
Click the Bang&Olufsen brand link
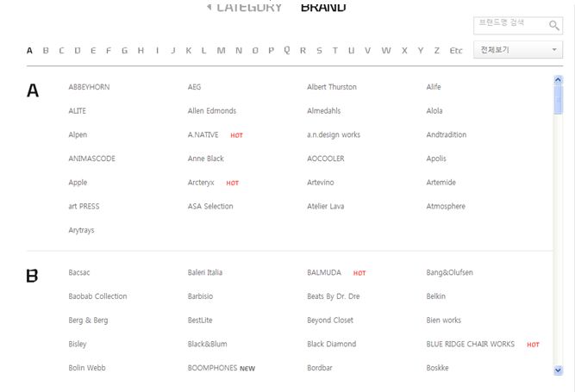(449, 273)
